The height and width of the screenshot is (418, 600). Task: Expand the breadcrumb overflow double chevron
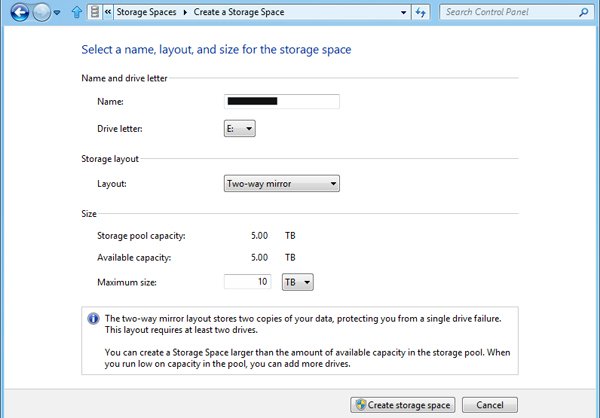point(107,13)
